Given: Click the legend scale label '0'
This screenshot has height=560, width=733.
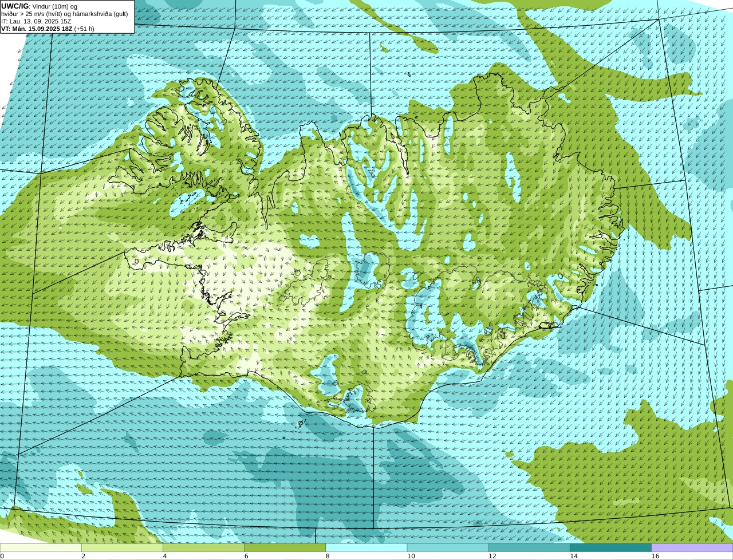Looking at the screenshot, I should pos(2,556).
